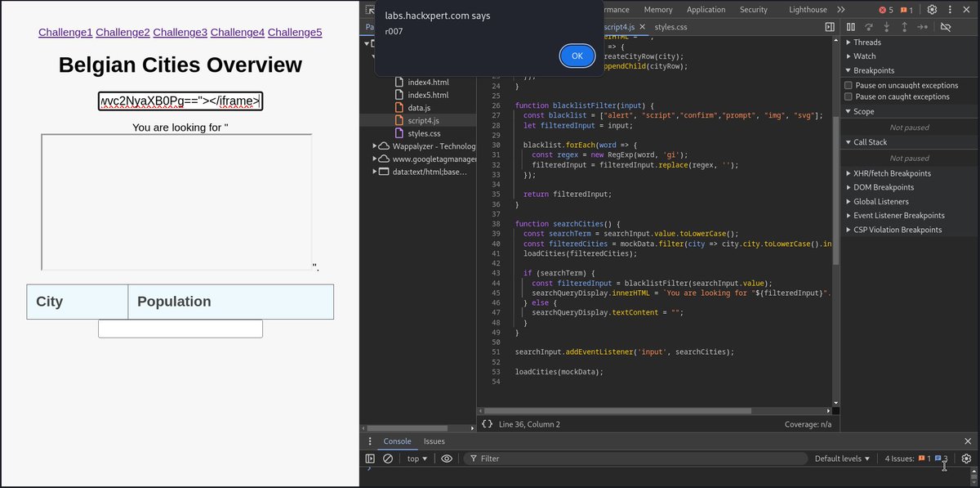Open the drawer three-dot menu
This screenshot has height=488, width=980.
tap(370, 441)
